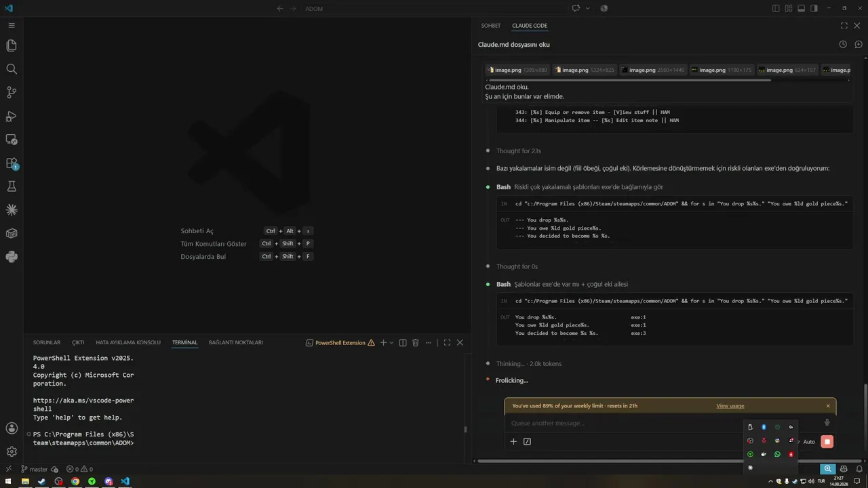This screenshot has height=488, width=868.
Task: Open image.png 2560×1440 attachment
Action: pos(652,70)
